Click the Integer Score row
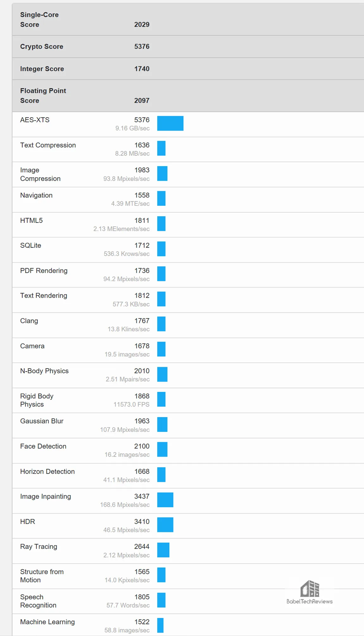Viewport: 364px width, 636px height. (188, 69)
